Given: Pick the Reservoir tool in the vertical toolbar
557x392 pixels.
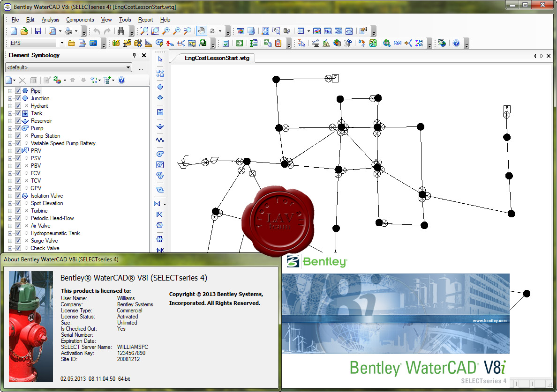Looking at the screenshot, I should pyautogui.click(x=160, y=126).
